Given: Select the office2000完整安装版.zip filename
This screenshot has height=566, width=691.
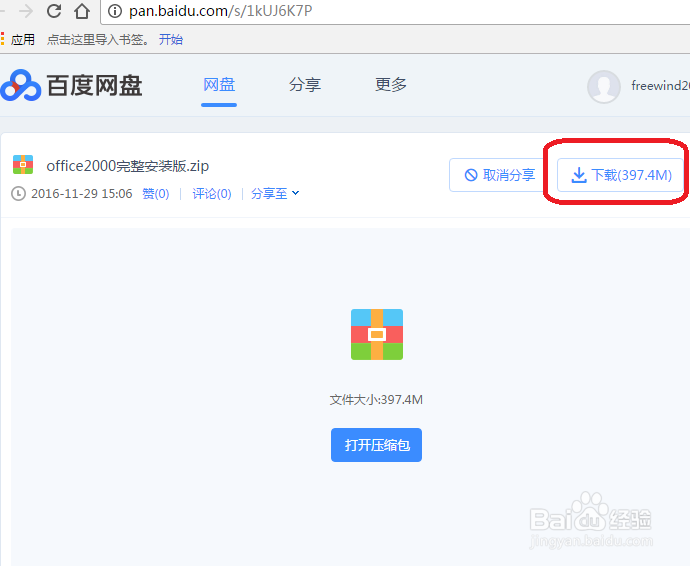Looking at the screenshot, I should click(128, 166).
